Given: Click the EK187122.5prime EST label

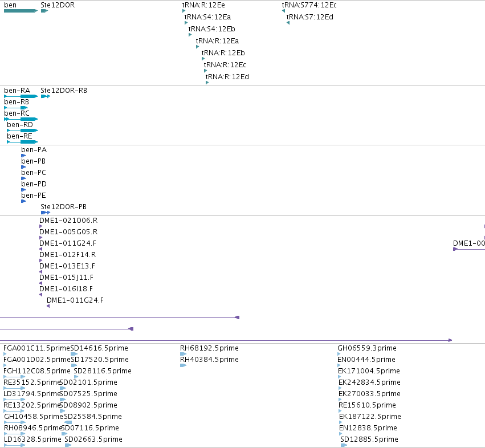Looking at the screenshot, I should pyautogui.click(x=370, y=417).
